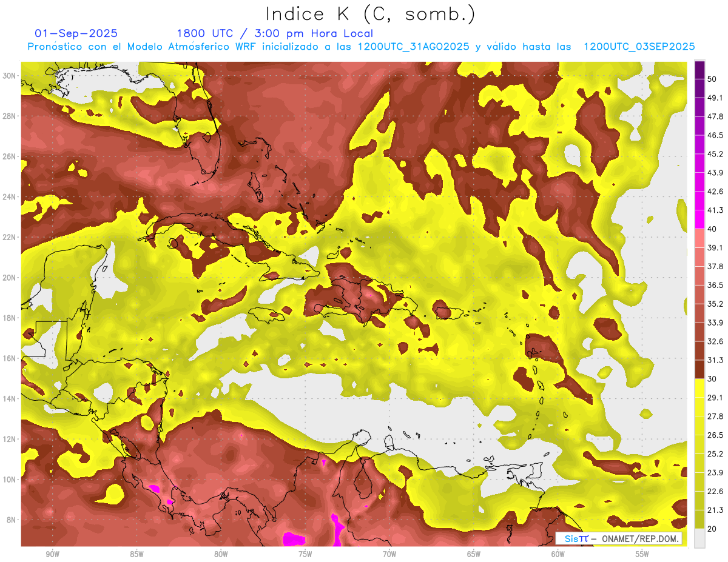
Task: Click the colorbar value 37.8
Action: (715, 266)
